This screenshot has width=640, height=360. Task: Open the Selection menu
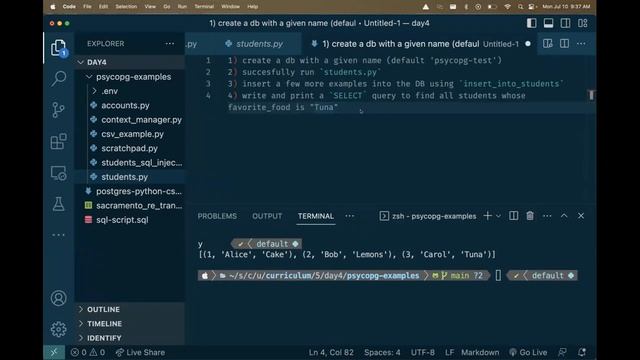point(126,7)
